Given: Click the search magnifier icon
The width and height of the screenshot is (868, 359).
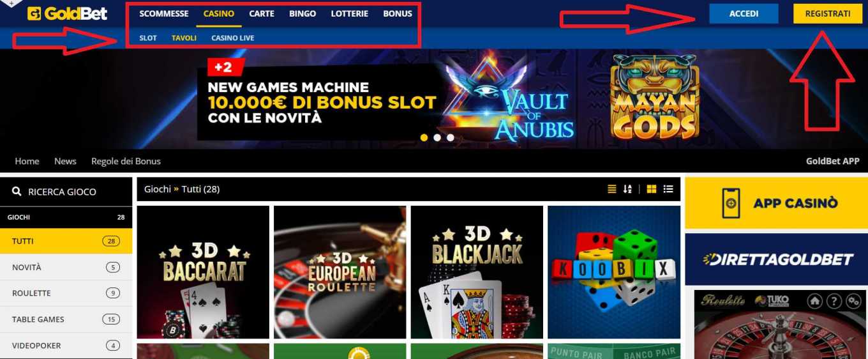Looking at the screenshot, I should (x=17, y=192).
